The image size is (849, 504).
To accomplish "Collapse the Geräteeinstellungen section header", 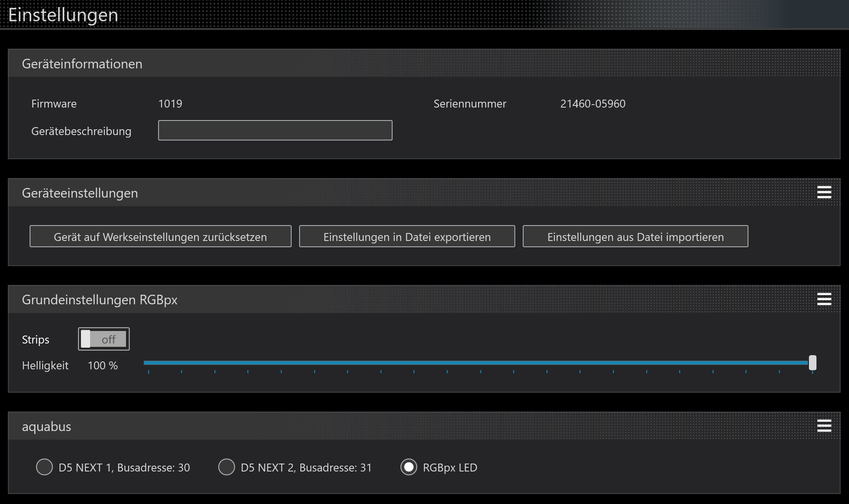I will click(x=80, y=193).
